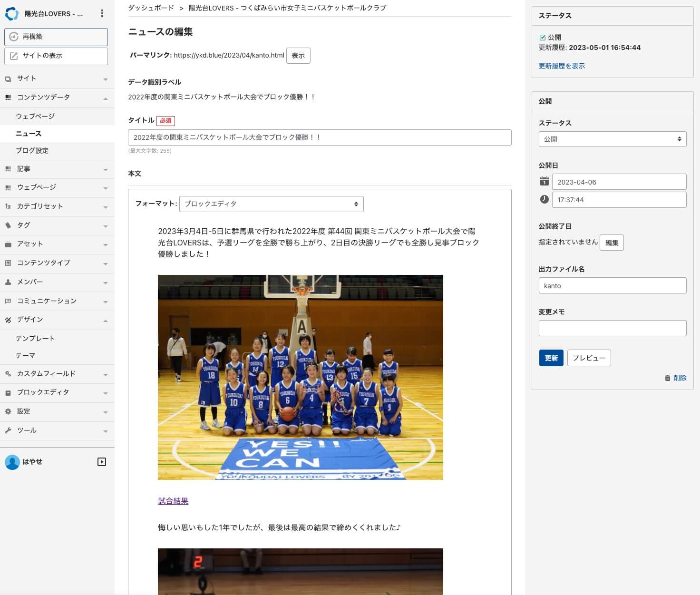Screen dimensions: 700x595
Task: Open the three-dot site menu
Action: (102, 14)
